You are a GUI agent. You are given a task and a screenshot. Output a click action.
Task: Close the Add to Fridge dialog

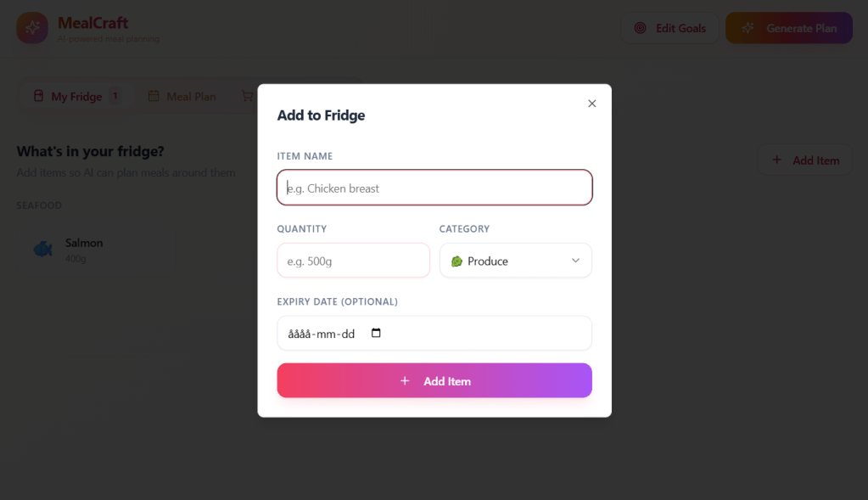coord(592,104)
